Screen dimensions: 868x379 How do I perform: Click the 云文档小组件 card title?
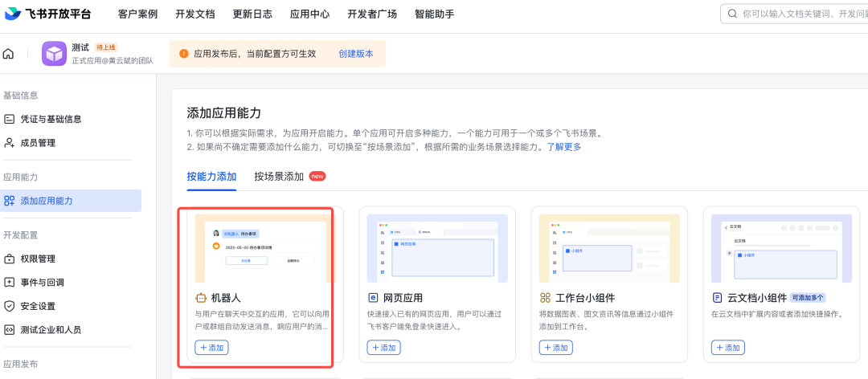pos(757,298)
